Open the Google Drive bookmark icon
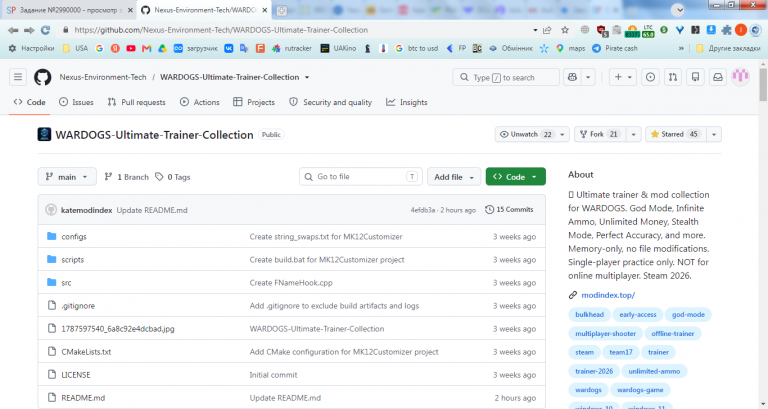This screenshot has width=768, height=409. [x=162, y=48]
